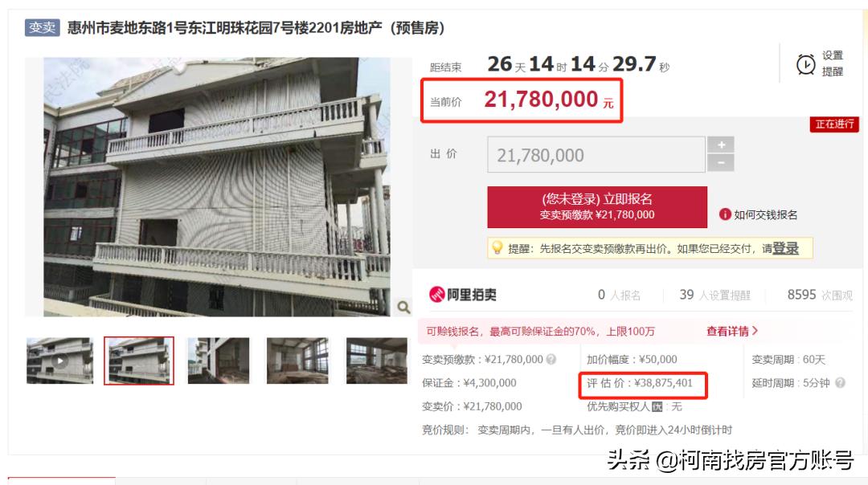Image resolution: width=868 pixels, height=485 pixels.
Task: Click the magnifier icon on main photo
Action: [x=403, y=307]
